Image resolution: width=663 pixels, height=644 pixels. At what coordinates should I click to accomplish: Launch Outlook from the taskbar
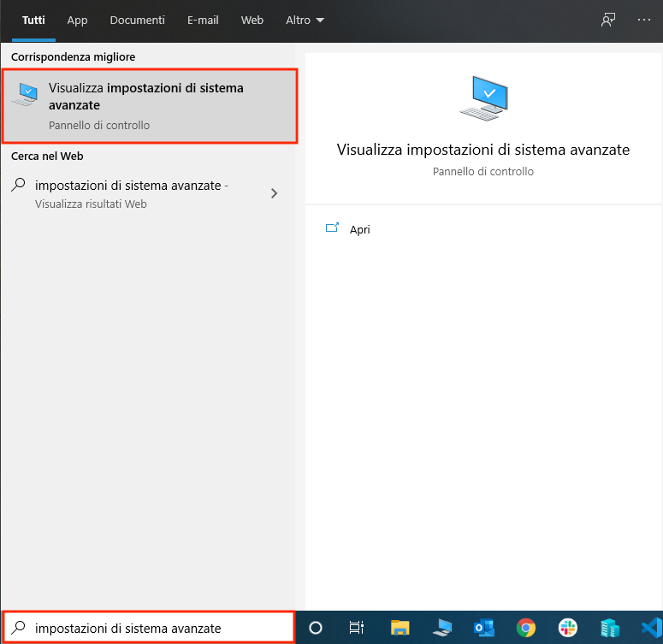pos(484,628)
